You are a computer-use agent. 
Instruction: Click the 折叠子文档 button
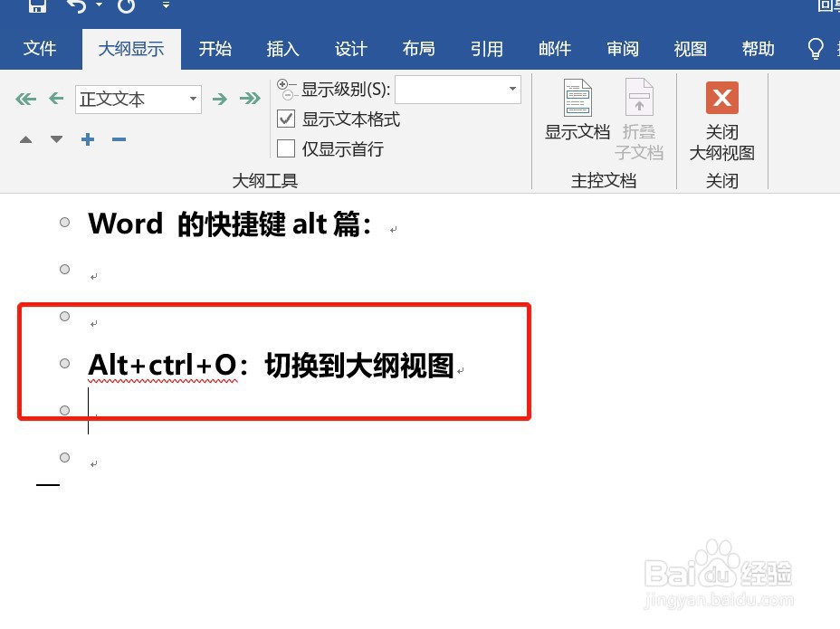click(639, 119)
